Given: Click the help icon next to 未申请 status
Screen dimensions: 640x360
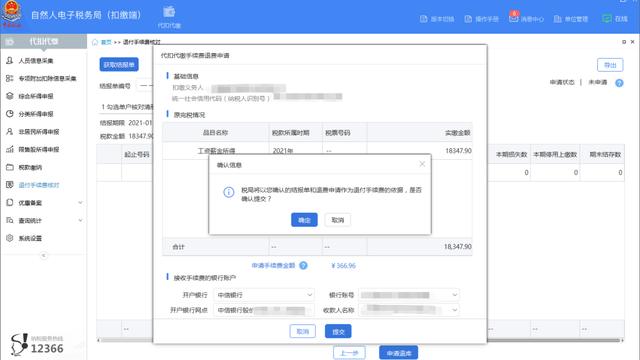Looking at the screenshot, I should click(619, 83).
